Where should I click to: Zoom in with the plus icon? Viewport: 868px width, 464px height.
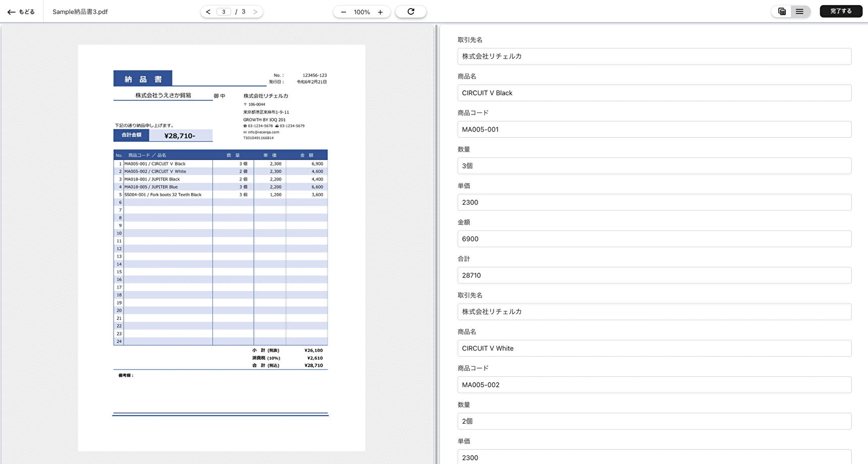(381, 12)
